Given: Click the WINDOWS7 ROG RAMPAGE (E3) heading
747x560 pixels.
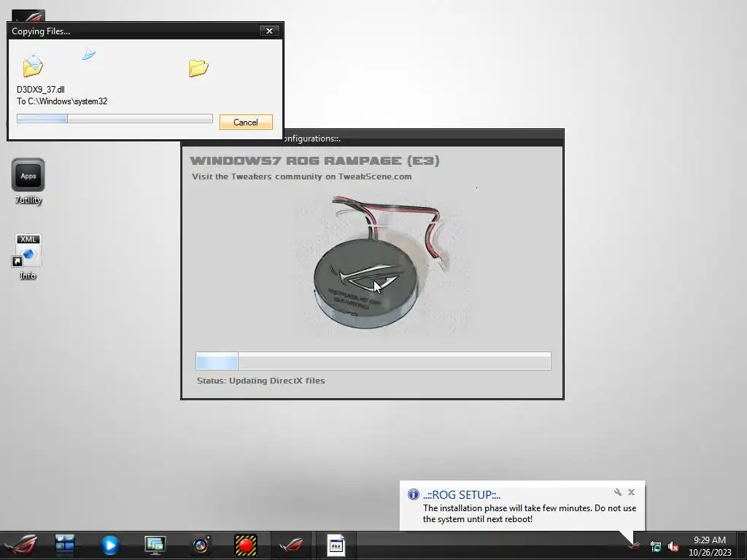Looking at the screenshot, I should (x=314, y=160).
